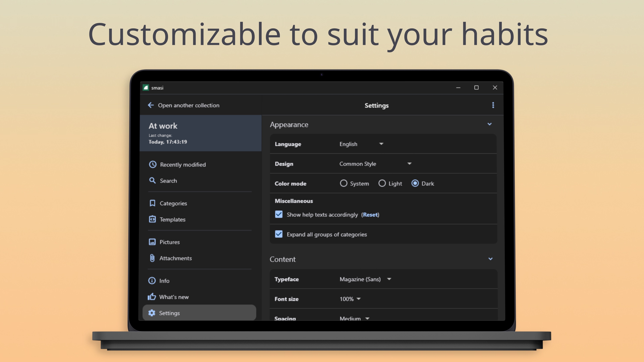
Task: Click Open another collection link
Action: (189, 105)
